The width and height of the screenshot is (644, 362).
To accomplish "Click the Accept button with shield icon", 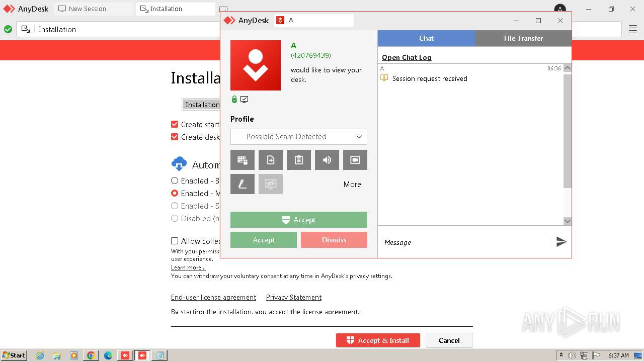I will click(299, 220).
